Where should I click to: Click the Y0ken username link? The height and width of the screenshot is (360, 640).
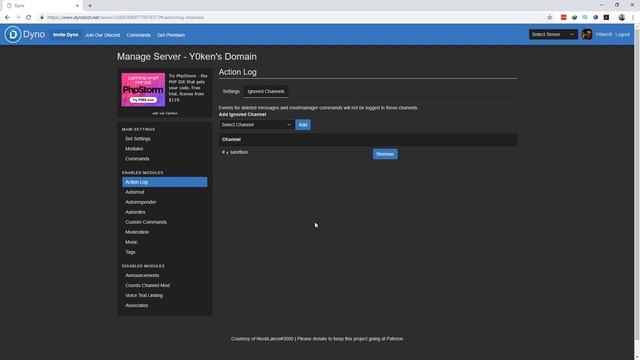tap(603, 35)
